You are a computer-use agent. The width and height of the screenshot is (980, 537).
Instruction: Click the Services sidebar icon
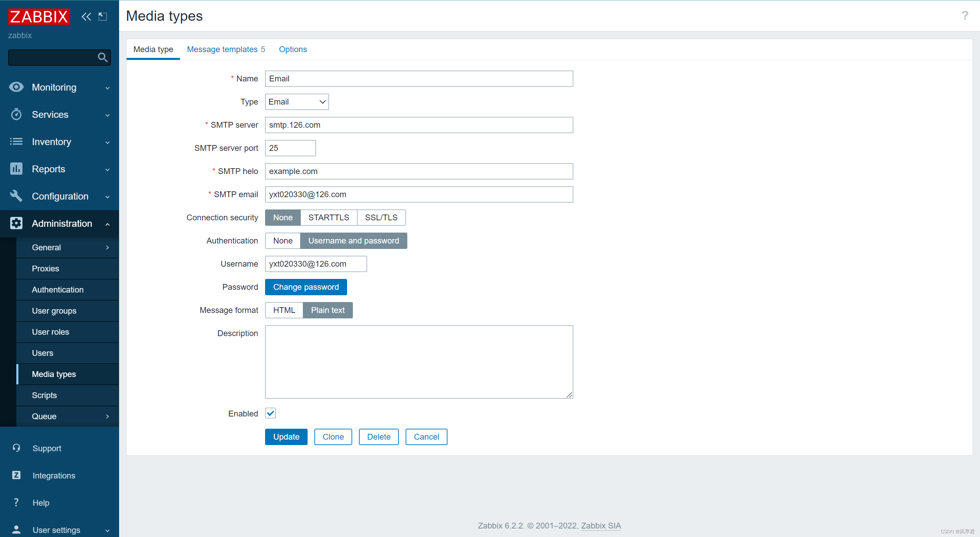pyautogui.click(x=17, y=114)
